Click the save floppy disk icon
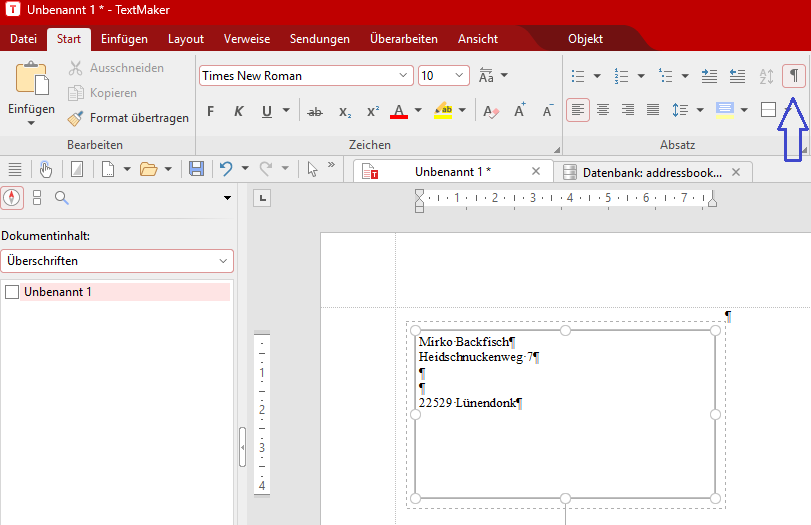 click(x=196, y=169)
